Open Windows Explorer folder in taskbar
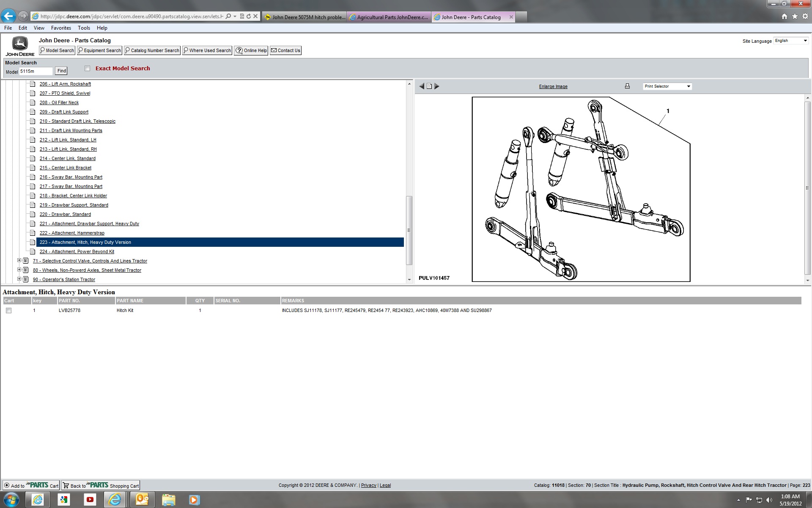This screenshot has height=508, width=812. tap(168, 500)
